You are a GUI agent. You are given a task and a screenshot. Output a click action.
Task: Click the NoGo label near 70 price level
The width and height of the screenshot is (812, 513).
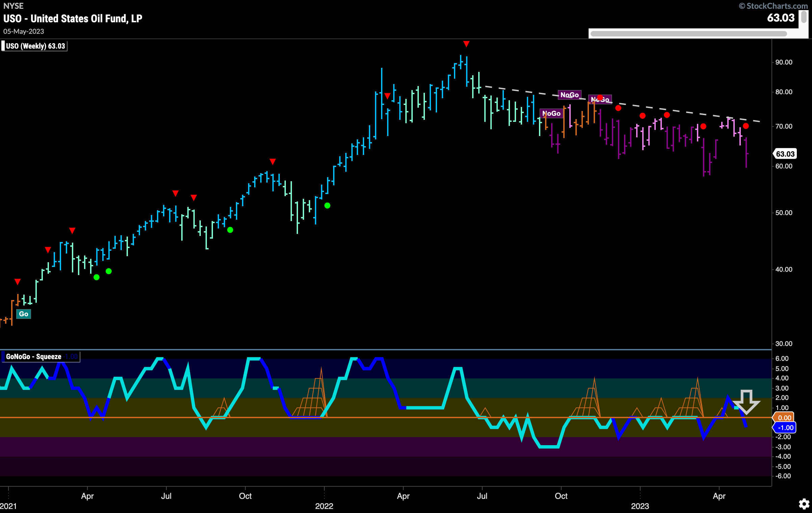(551, 113)
